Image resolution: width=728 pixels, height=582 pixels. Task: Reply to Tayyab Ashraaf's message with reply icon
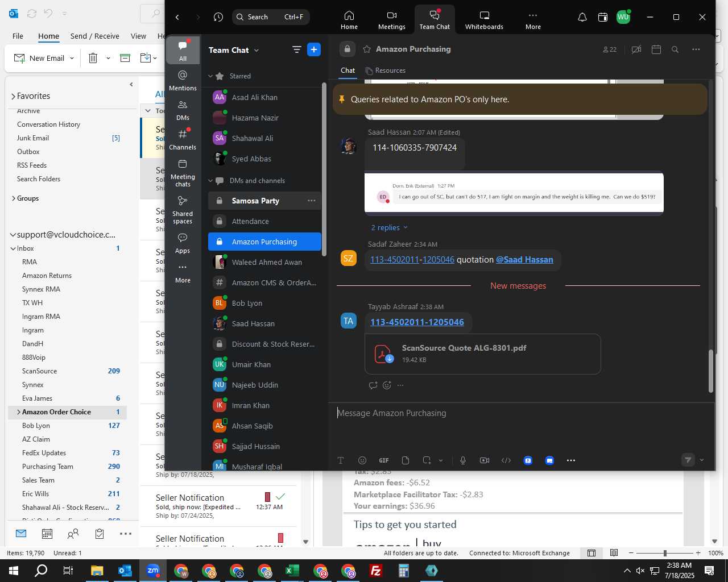[x=373, y=385]
